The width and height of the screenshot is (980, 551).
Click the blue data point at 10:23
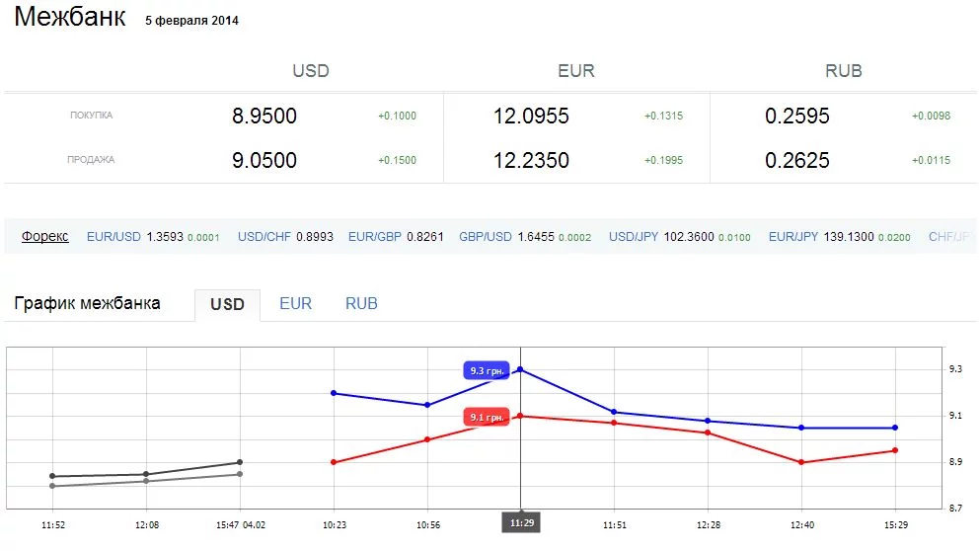[334, 393]
